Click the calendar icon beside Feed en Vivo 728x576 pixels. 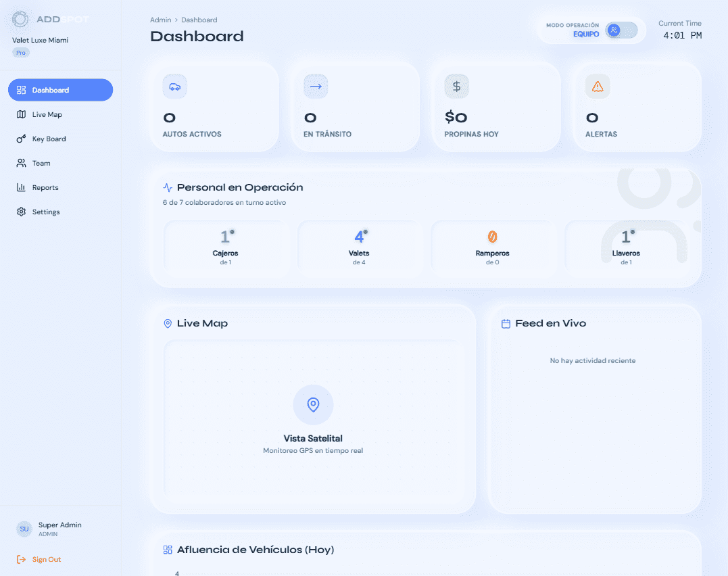click(506, 324)
